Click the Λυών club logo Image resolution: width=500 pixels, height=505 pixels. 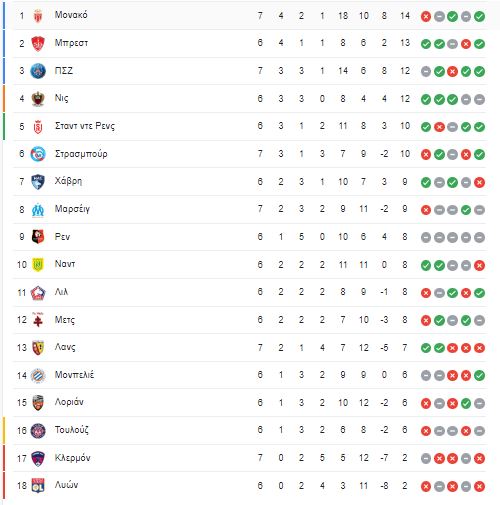pyautogui.click(x=38, y=485)
